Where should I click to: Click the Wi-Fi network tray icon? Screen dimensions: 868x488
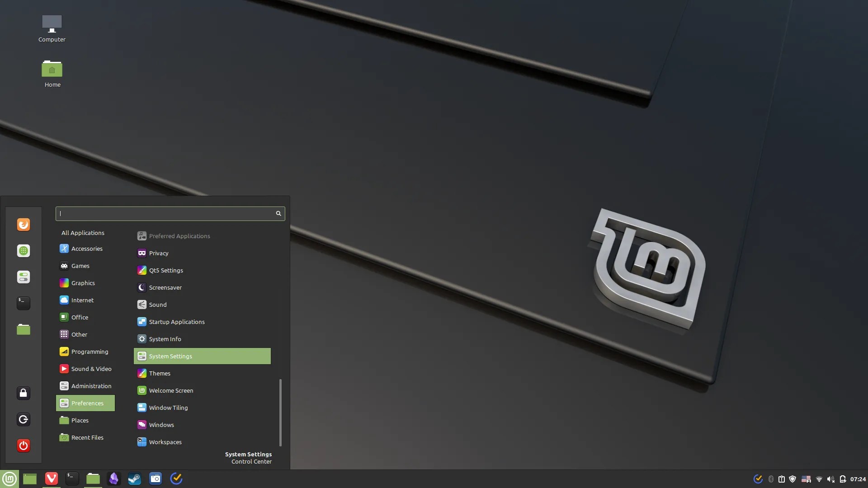[819, 479]
